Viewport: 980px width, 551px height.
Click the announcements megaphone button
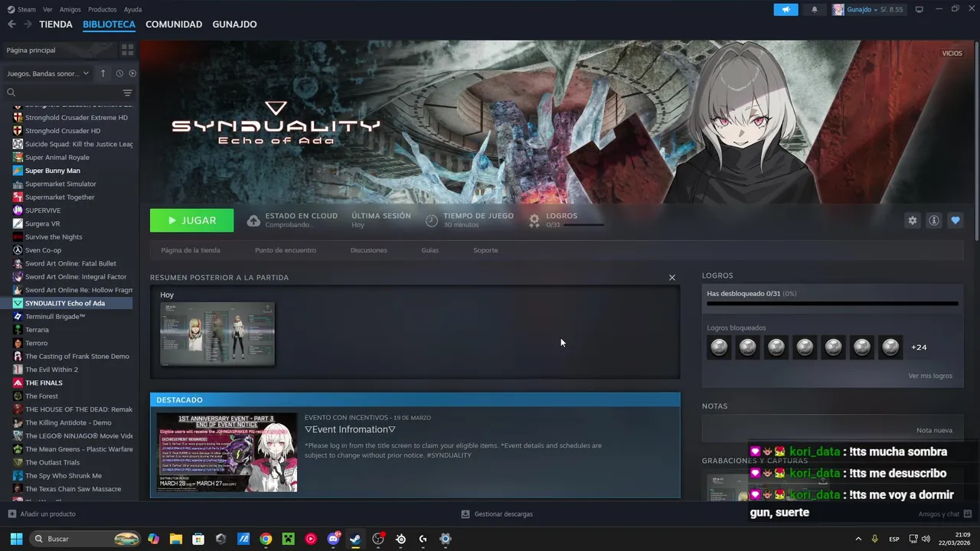click(786, 9)
